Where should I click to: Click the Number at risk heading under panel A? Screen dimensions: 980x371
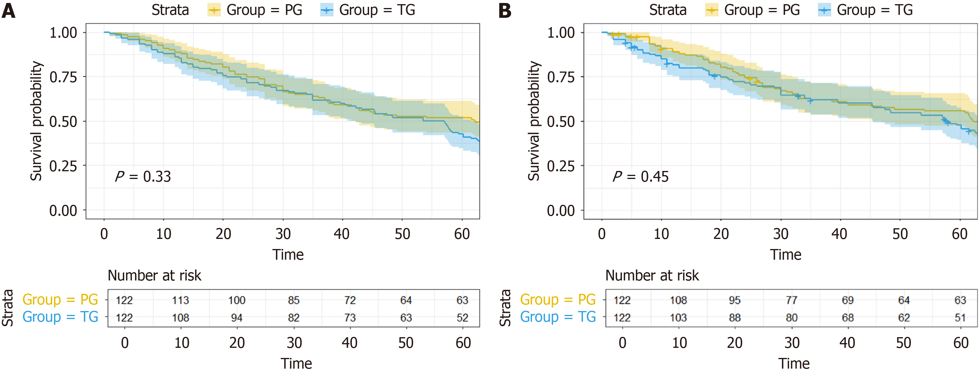(154, 275)
